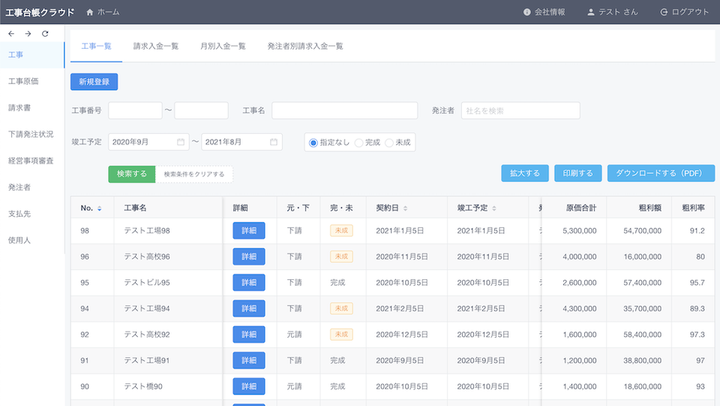Open 発注者 in the sidebar

point(32,187)
